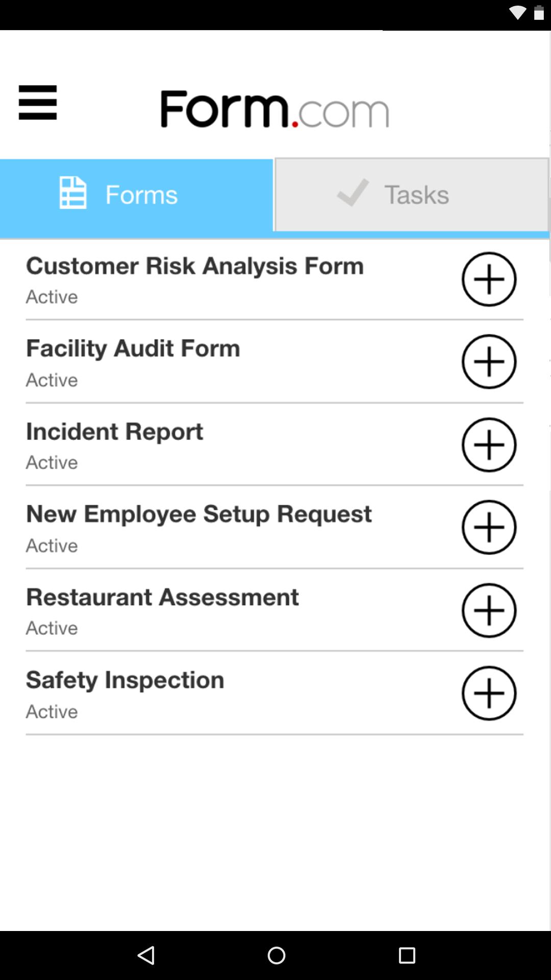Create new Incident Report entry
Viewport: 551px width, 980px height.
tap(489, 445)
